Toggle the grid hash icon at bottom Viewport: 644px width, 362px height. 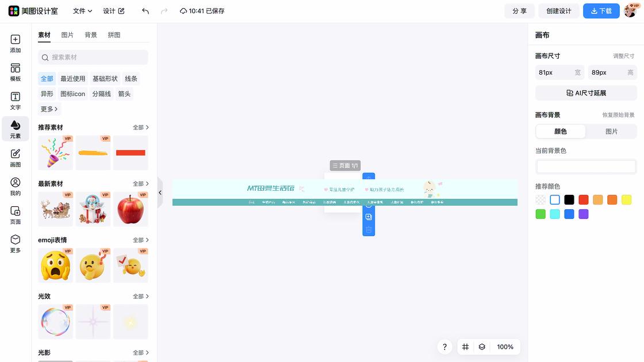tap(465, 347)
